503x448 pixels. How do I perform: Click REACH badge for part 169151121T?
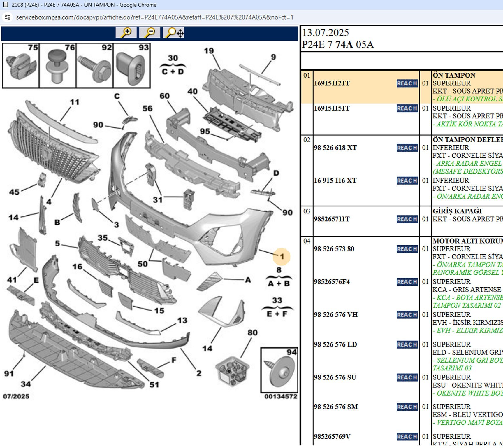[407, 83]
